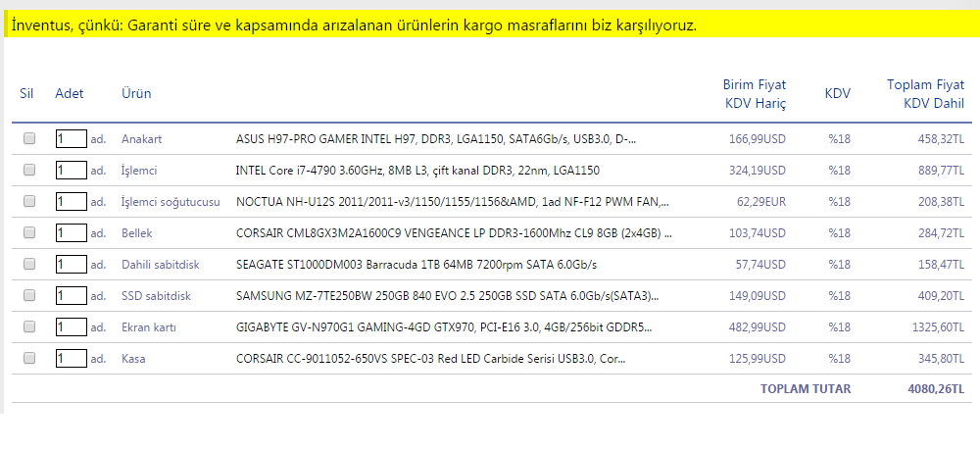Click SAMSUNG 840 EVO SSD product name
Image resolution: width=980 pixels, height=451 pixels.
(x=448, y=296)
